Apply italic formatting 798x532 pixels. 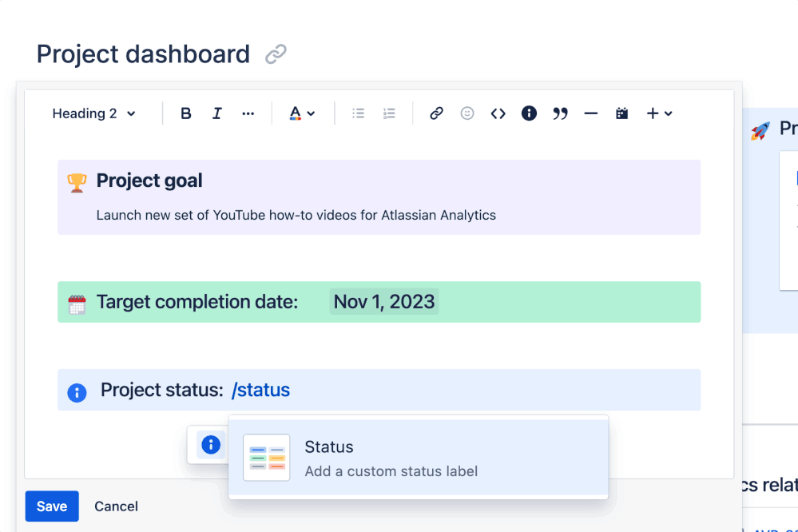pyautogui.click(x=216, y=113)
